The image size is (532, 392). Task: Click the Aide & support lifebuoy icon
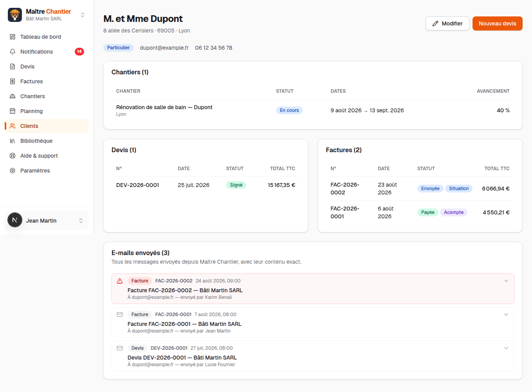[x=13, y=156]
